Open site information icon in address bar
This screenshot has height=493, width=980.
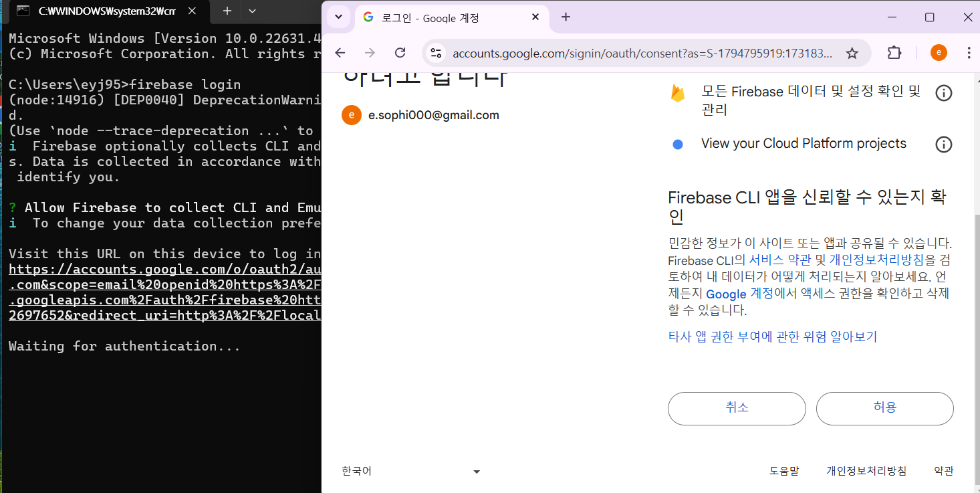pyautogui.click(x=436, y=53)
